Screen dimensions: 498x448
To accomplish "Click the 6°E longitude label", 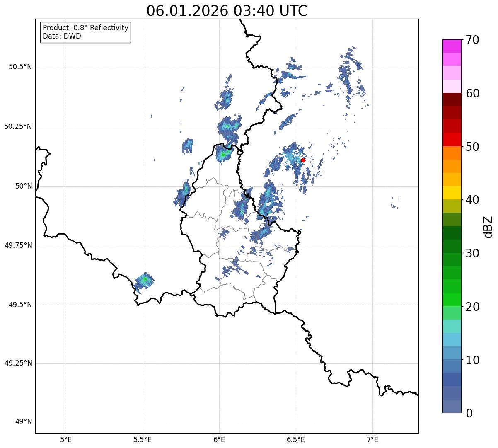I will point(219,440).
